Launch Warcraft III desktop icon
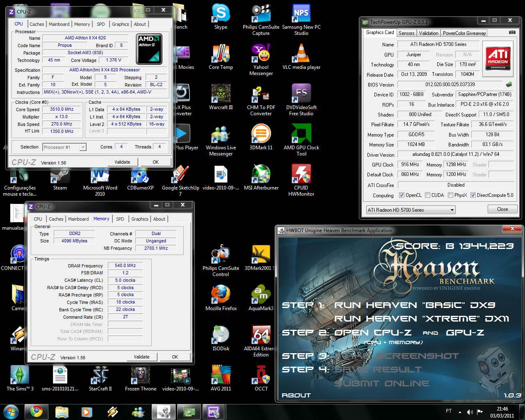Screen dimensions: 525x420 [x=221, y=97]
